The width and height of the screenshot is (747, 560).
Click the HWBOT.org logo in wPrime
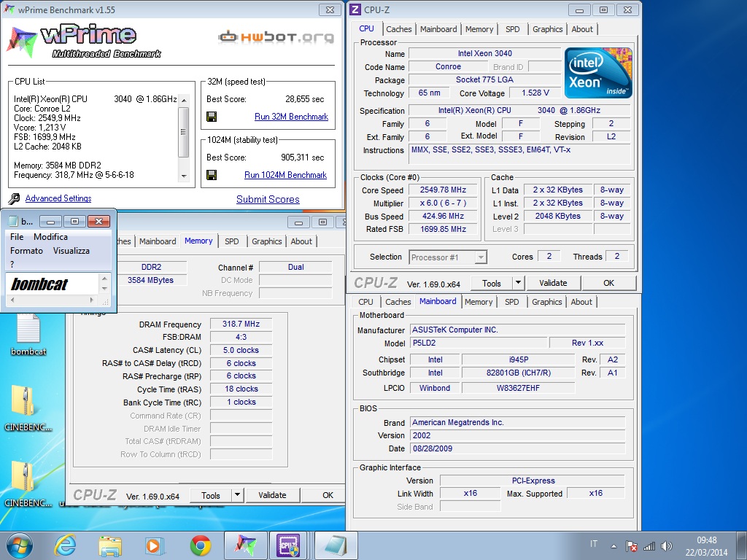(276, 36)
